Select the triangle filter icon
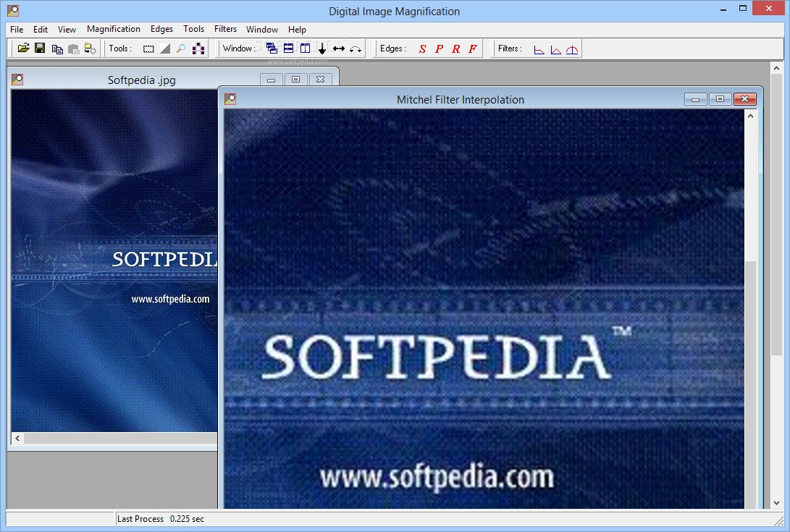 tap(555, 48)
